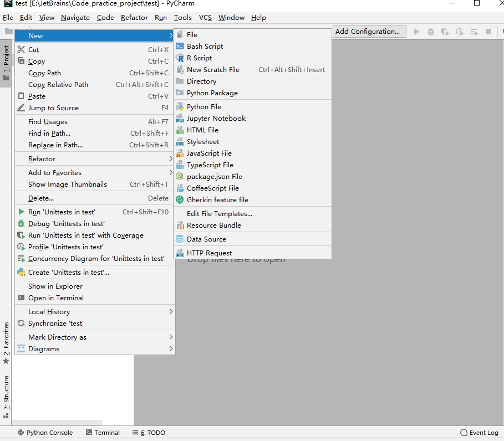
Task: Choose Data Source from New submenu
Action: (x=206, y=239)
